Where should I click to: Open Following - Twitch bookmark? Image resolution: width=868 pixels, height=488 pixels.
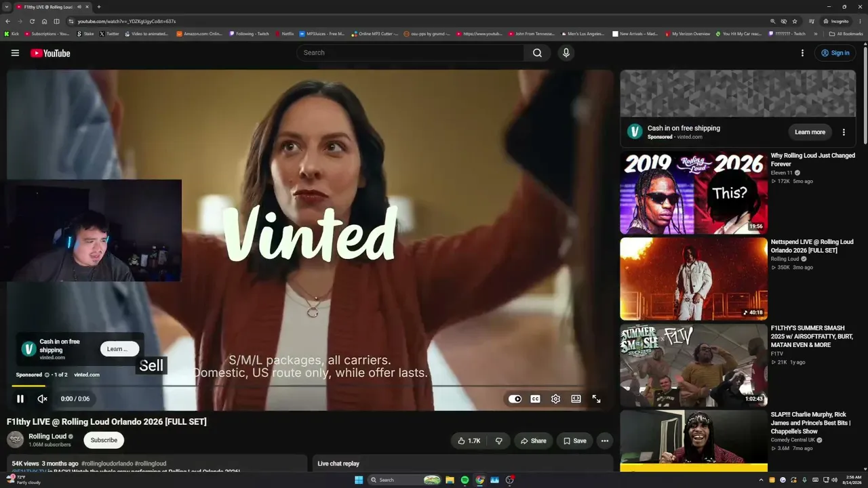(x=249, y=34)
